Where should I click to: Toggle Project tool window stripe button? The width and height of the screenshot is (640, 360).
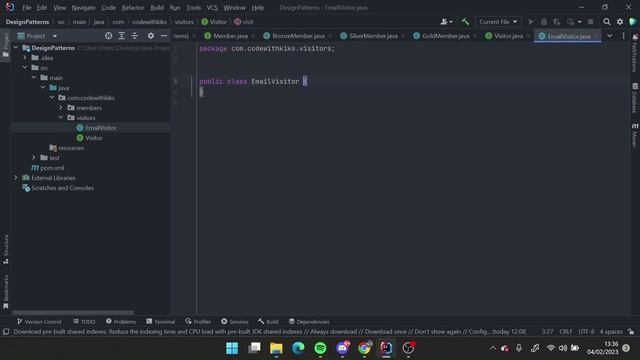pyautogui.click(x=6, y=45)
